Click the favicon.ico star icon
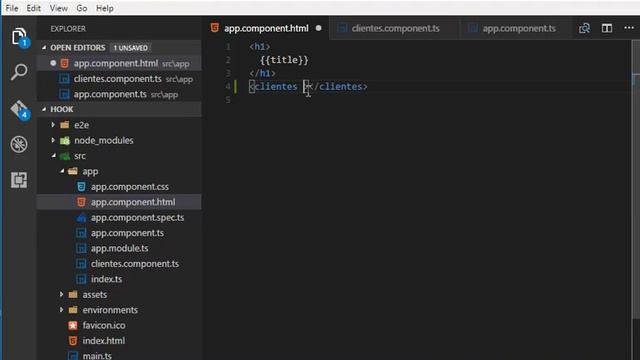 pos(73,325)
